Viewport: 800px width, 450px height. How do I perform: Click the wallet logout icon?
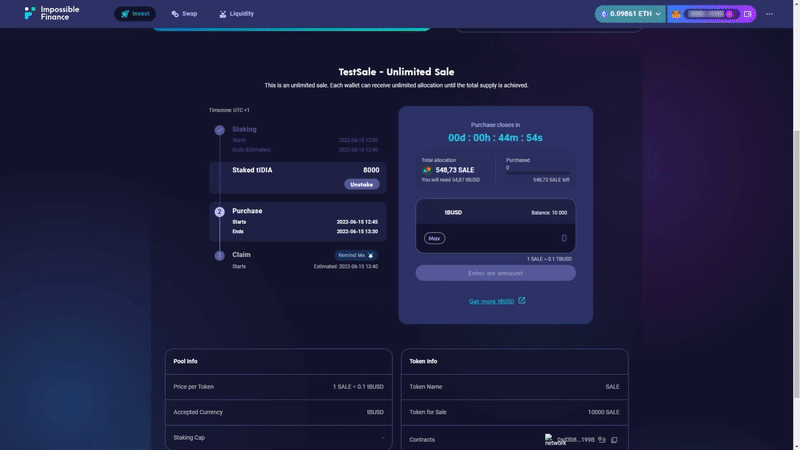748,14
